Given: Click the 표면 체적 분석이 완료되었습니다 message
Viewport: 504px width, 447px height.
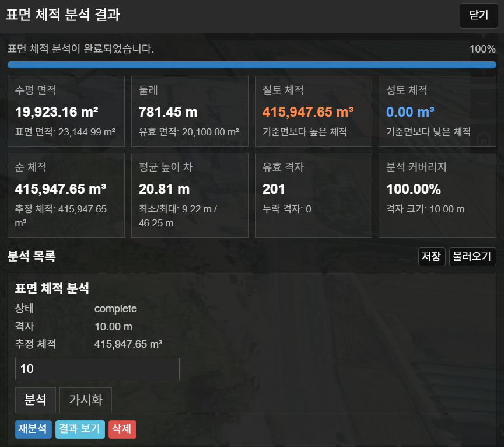Looking at the screenshot, I should [80, 49].
